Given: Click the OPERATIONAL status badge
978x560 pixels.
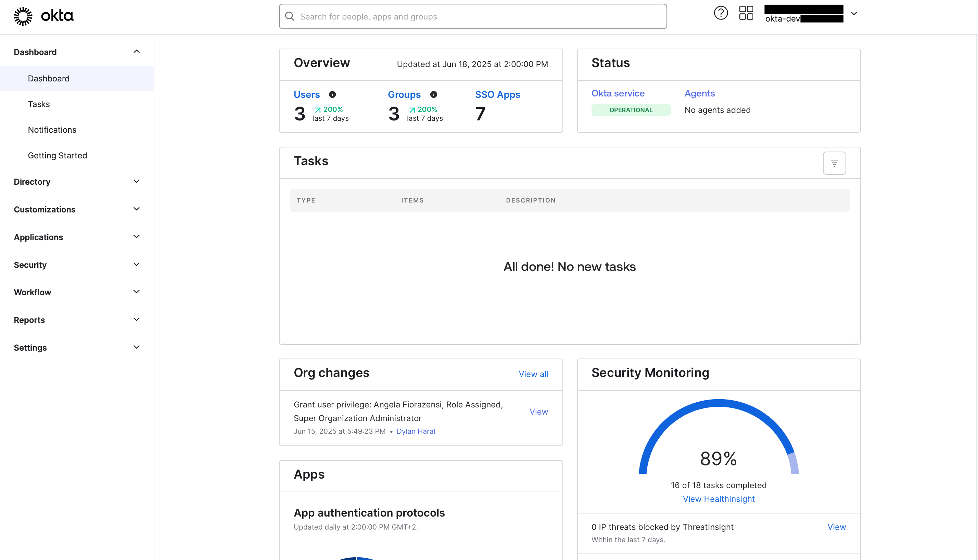Looking at the screenshot, I should [x=631, y=110].
